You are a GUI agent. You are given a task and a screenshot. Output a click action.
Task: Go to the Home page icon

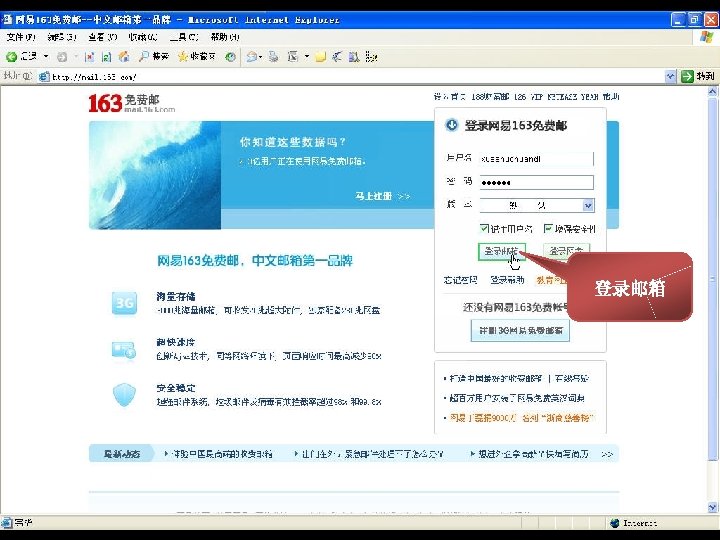pos(124,56)
